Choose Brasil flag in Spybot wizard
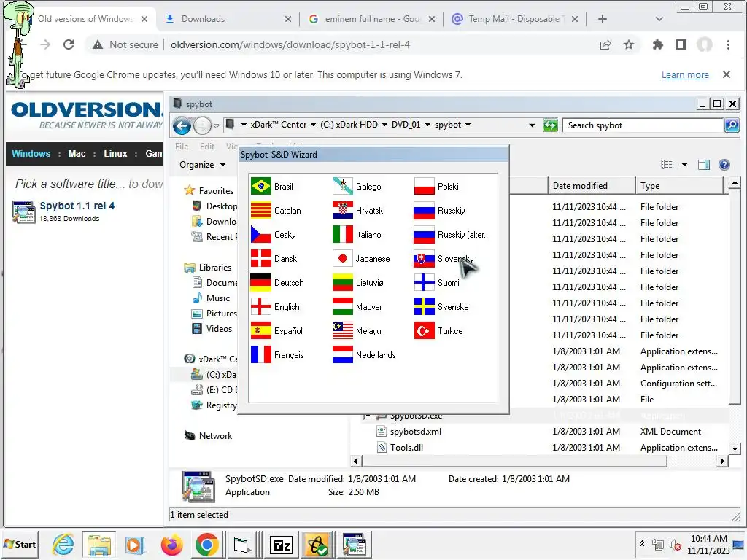747x560 pixels. click(x=260, y=186)
